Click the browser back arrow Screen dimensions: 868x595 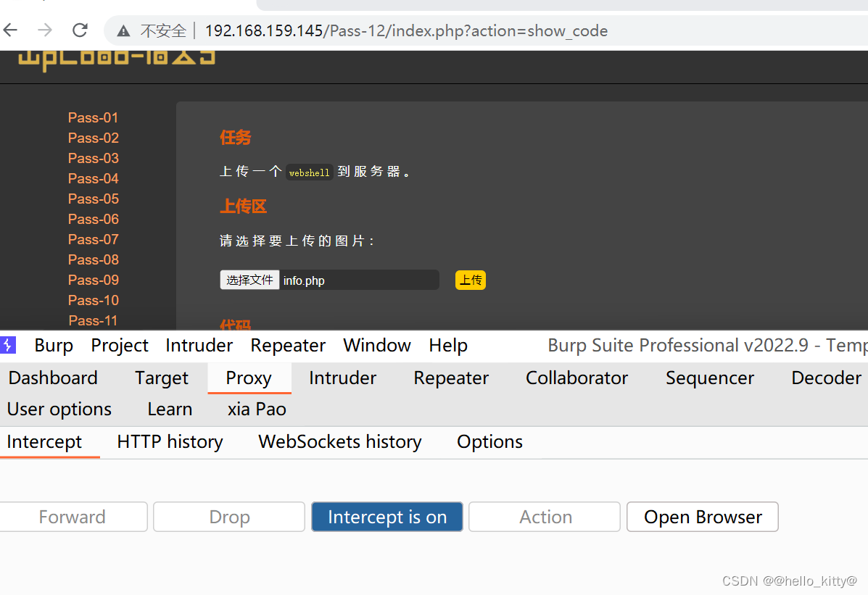click(x=11, y=30)
